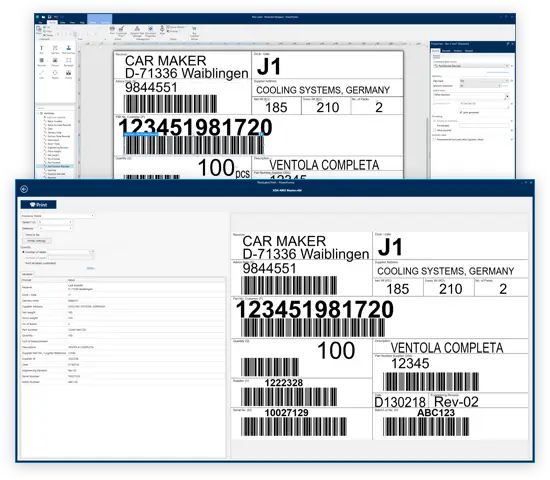
Task: Select the Ellipse object tool
Action: pos(55,74)
